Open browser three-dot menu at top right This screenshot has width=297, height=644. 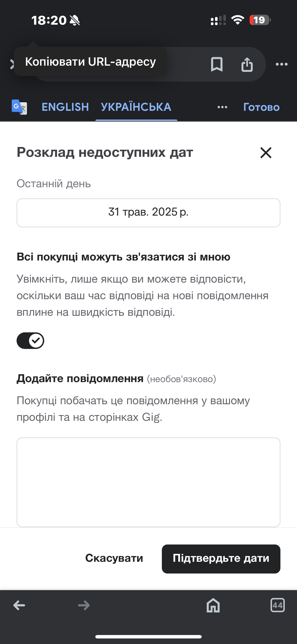(x=282, y=64)
